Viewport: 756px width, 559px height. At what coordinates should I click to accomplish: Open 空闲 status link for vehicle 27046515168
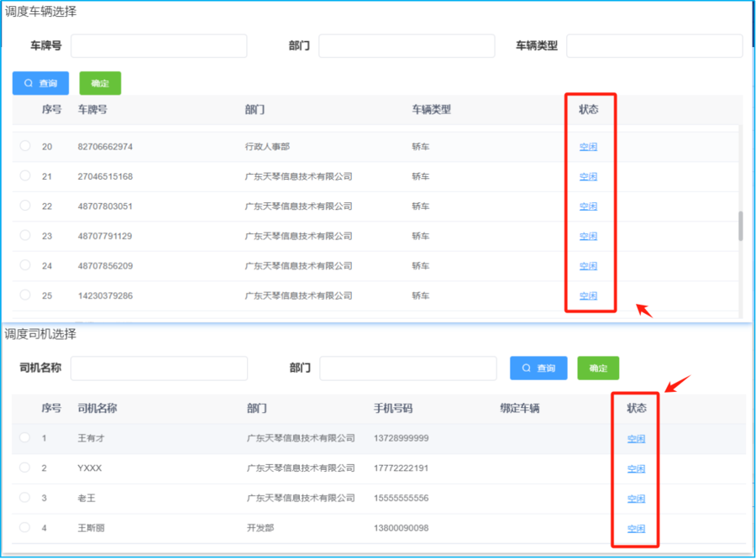tap(588, 176)
